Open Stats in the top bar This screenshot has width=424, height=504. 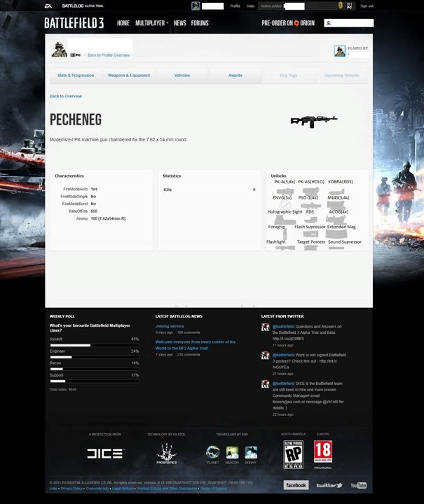251,6
